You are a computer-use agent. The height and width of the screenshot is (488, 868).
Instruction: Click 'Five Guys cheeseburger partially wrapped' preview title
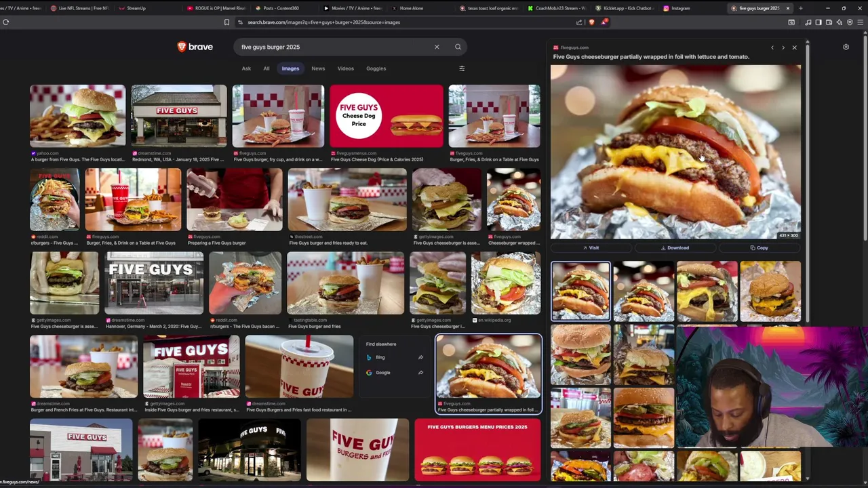point(651,57)
